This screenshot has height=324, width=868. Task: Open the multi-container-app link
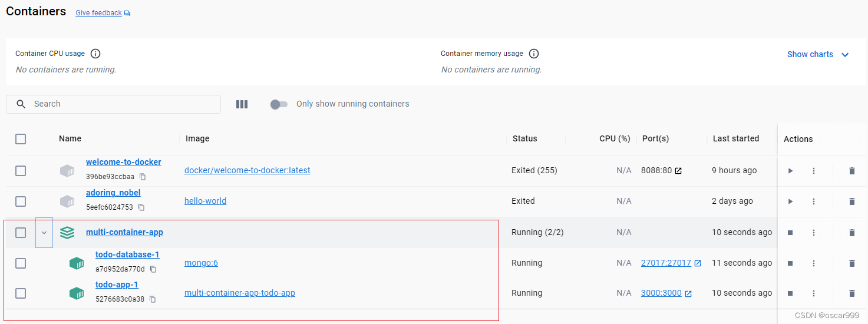click(x=124, y=233)
